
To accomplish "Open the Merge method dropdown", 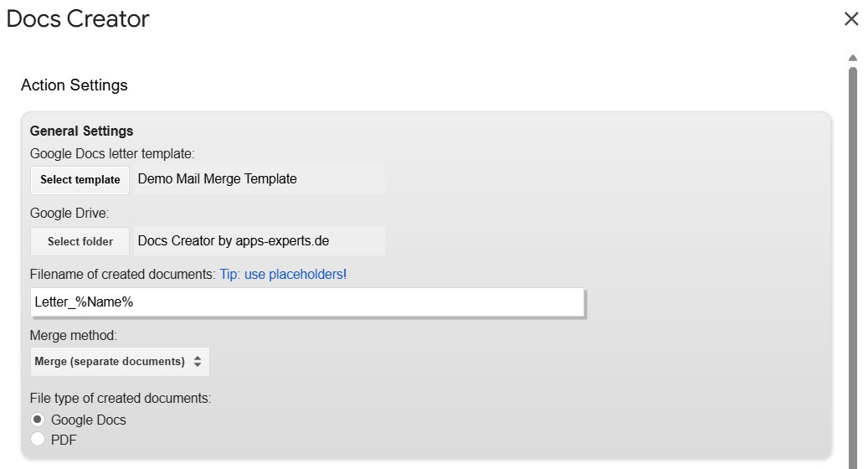I will (120, 362).
